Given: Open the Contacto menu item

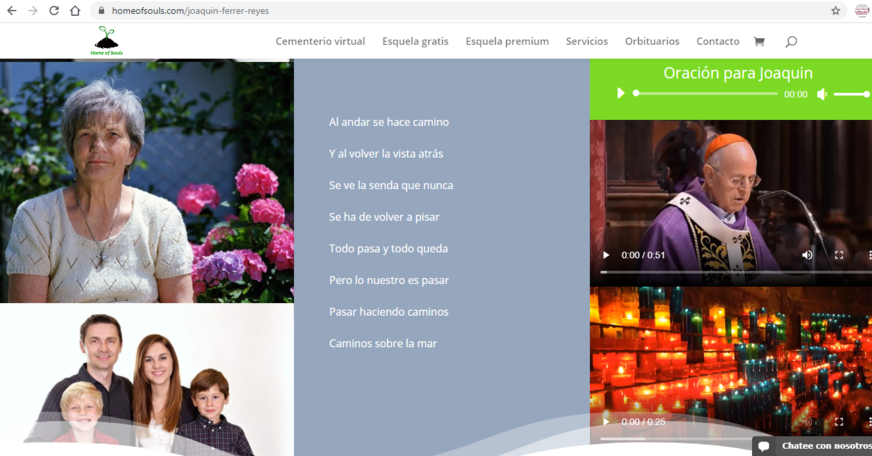Looking at the screenshot, I should click(718, 41).
